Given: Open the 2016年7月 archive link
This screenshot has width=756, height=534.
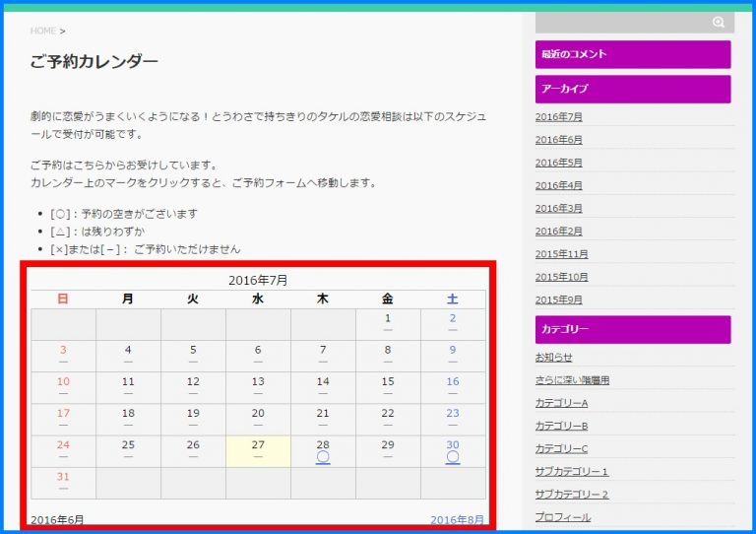Looking at the screenshot, I should (559, 117).
